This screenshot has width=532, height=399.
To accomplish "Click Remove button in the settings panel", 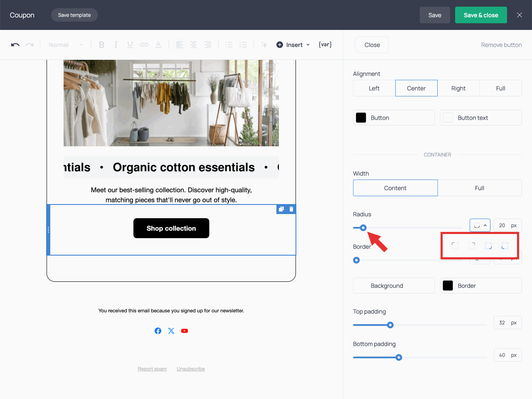I will point(501,44).
